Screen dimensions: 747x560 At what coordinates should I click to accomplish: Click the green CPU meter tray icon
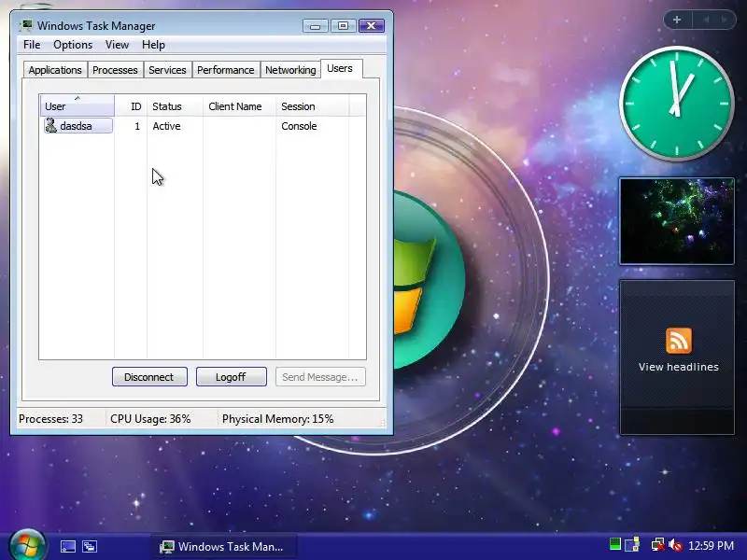point(615,544)
